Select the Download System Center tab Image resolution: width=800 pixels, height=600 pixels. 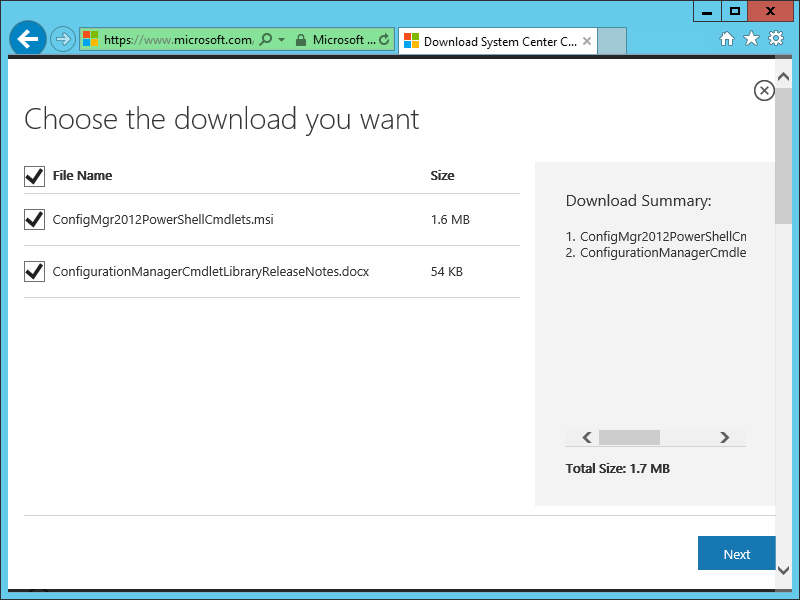[x=497, y=41]
